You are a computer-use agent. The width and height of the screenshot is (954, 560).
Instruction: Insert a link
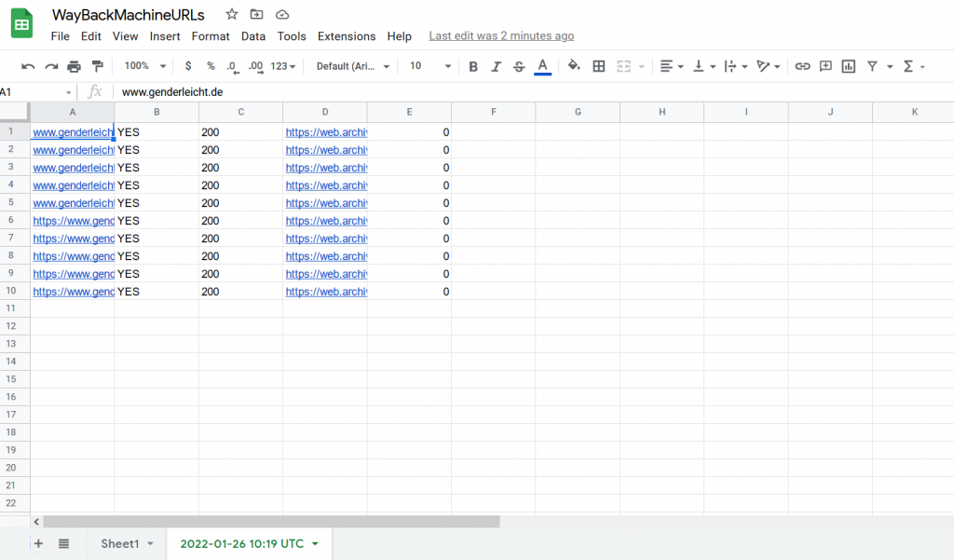point(802,66)
